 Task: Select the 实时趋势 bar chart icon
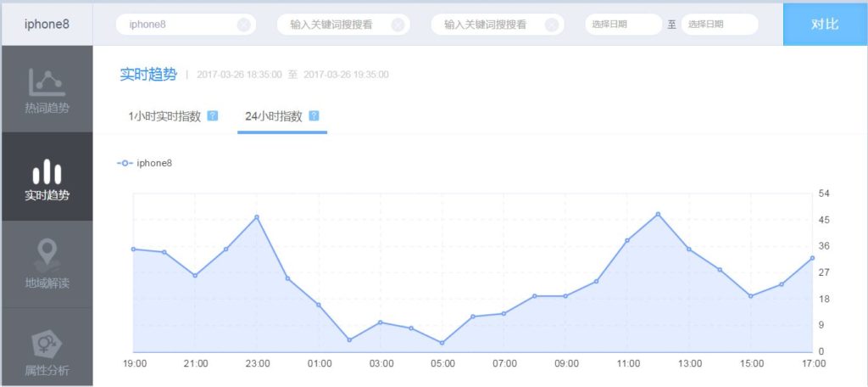(47, 172)
